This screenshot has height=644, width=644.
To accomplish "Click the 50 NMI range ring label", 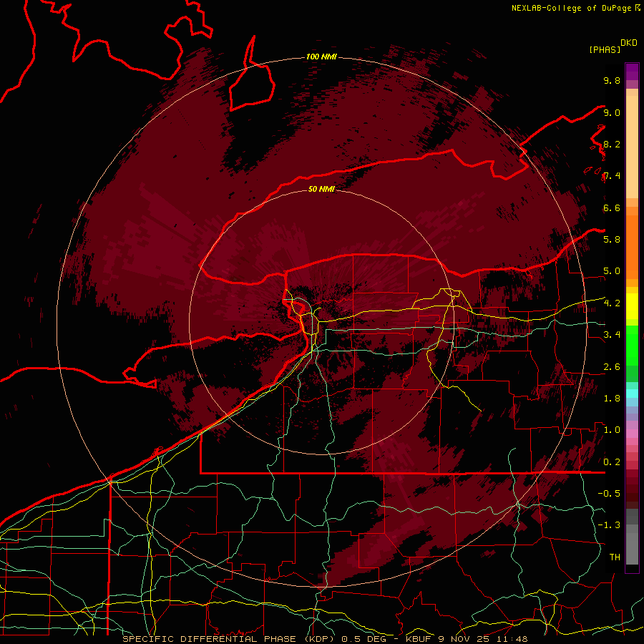I will click(321, 189).
